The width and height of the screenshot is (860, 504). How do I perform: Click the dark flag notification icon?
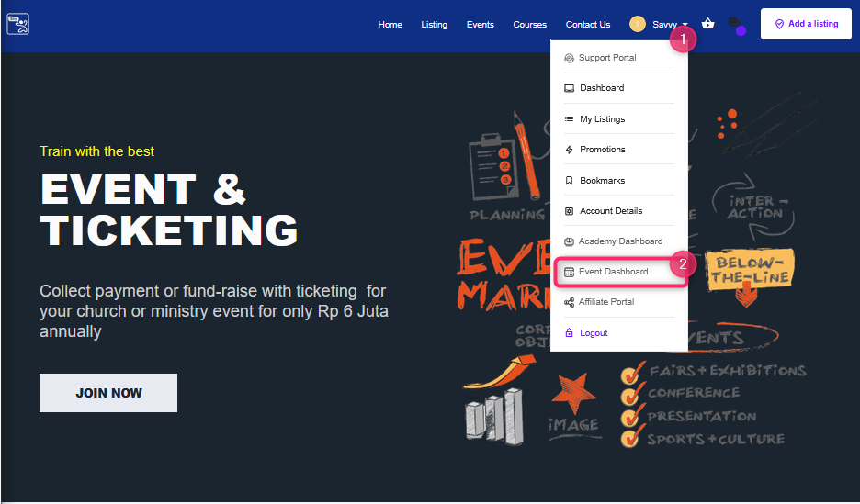[734, 24]
